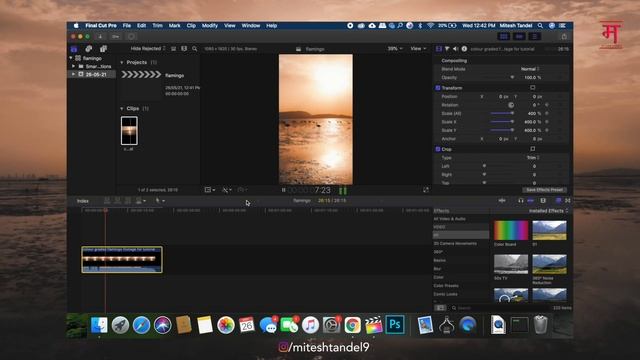
Task: Adjust the Scale X slider
Action: [502, 122]
